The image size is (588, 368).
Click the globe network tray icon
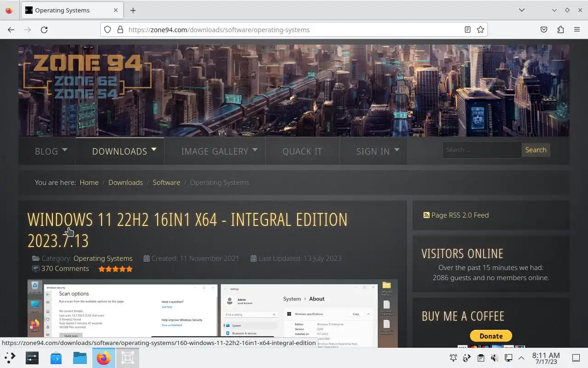click(467, 358)
